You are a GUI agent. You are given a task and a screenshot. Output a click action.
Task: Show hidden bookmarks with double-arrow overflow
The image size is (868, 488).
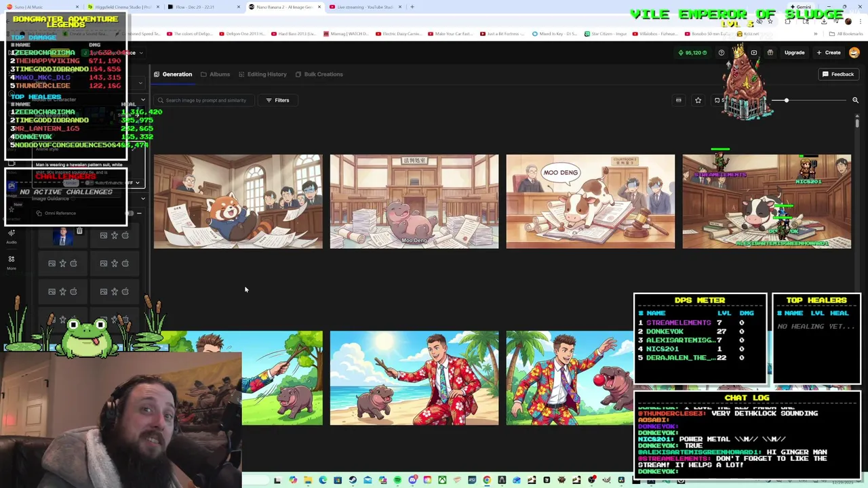coord(815,34)
